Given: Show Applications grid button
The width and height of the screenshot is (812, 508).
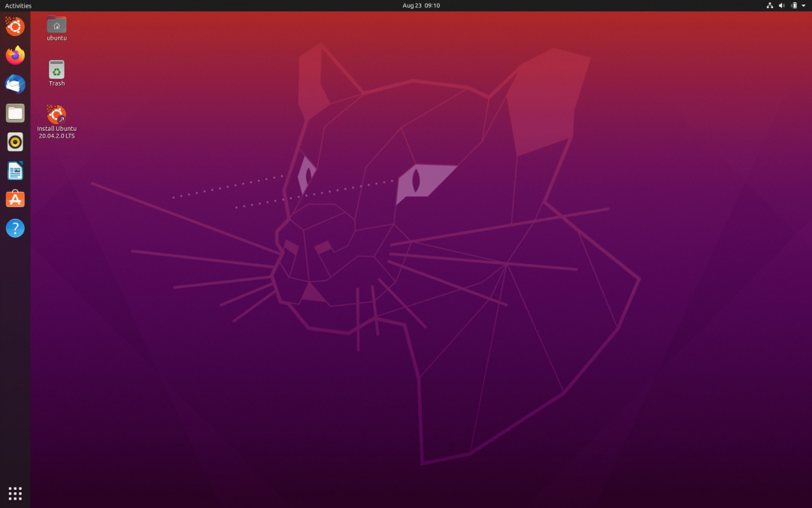Looking at the screenshot, I should point(15,493).
